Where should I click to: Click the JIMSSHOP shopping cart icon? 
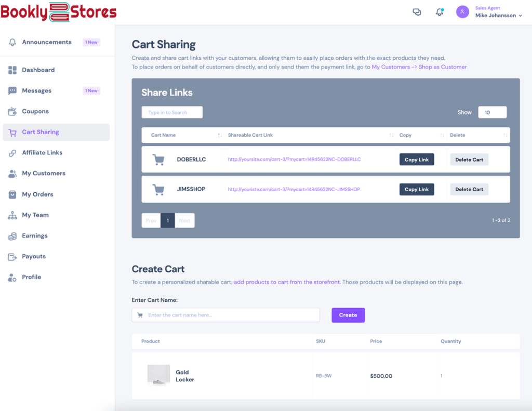158,190
